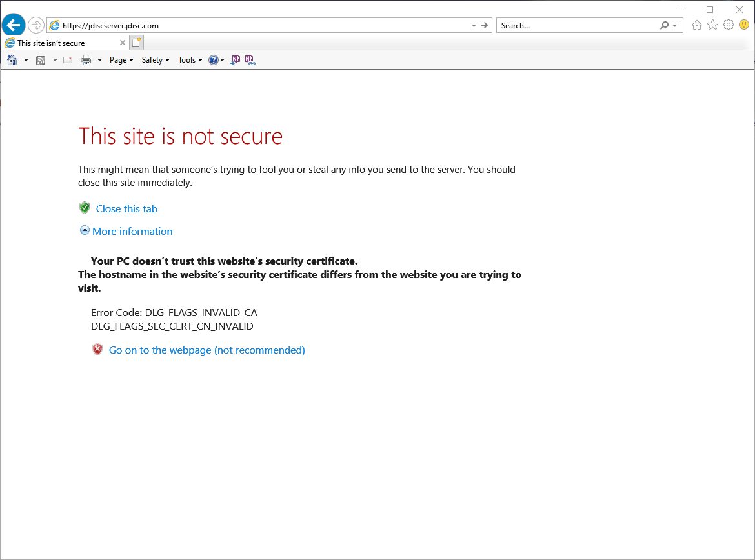Click the smiley feedback icon
The width and height of the screenshot is (755, 560).
[x=744, y=25]
